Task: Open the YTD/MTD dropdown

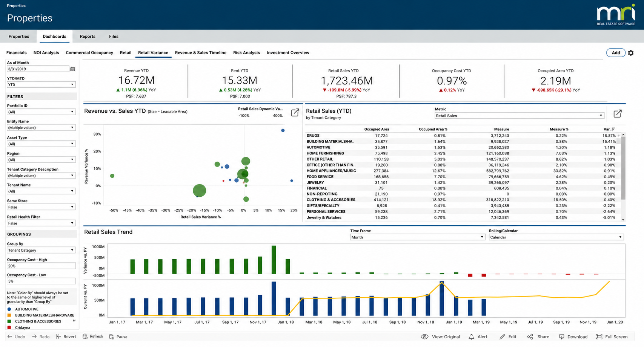Action: click(x=41, y=85)
